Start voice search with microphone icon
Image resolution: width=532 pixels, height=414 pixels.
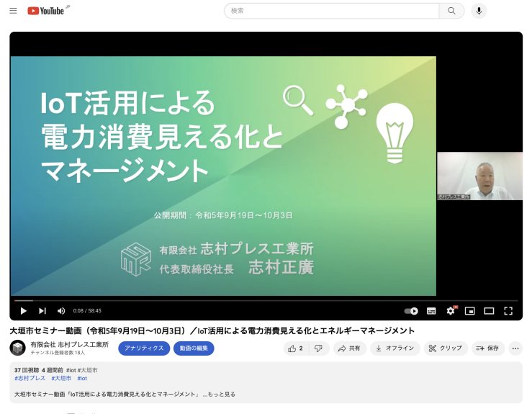[479, 11]
